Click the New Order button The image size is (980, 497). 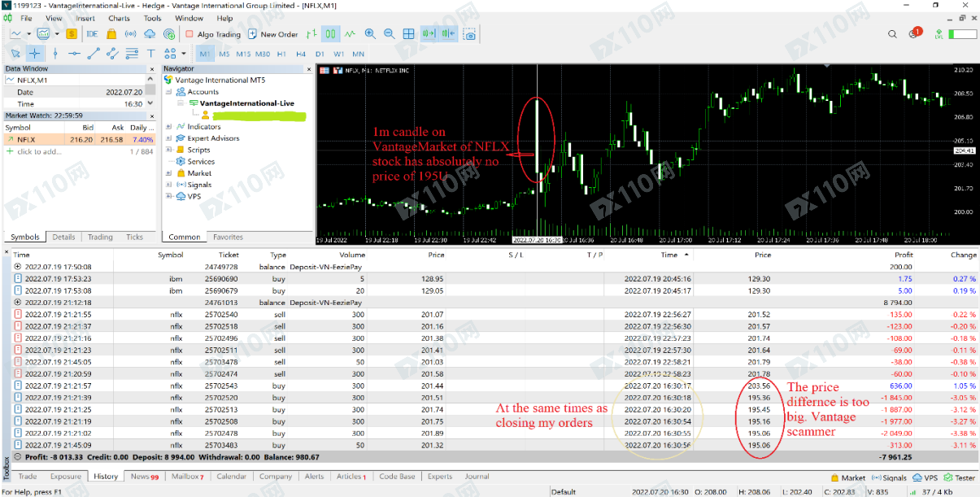point(273,34)
